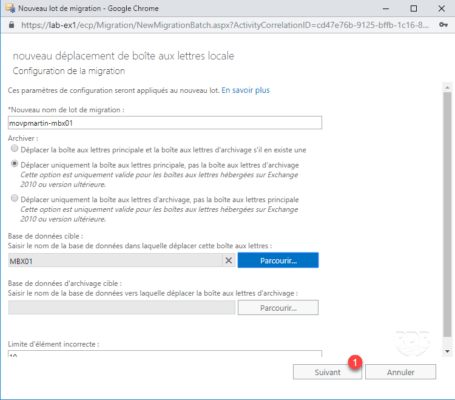The width and height of the screenshot is (455, 400).
Task: Click the saved password key icon
Action: 443,25
